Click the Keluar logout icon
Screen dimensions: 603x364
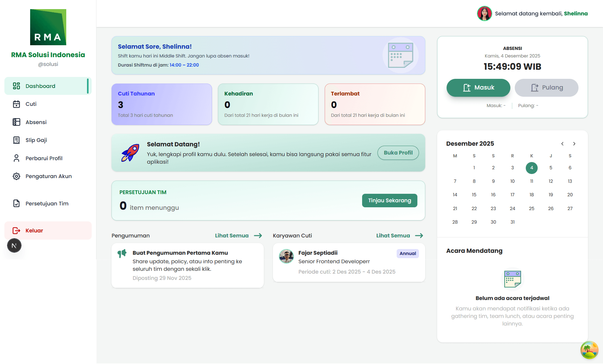click(x=17, y=230)
